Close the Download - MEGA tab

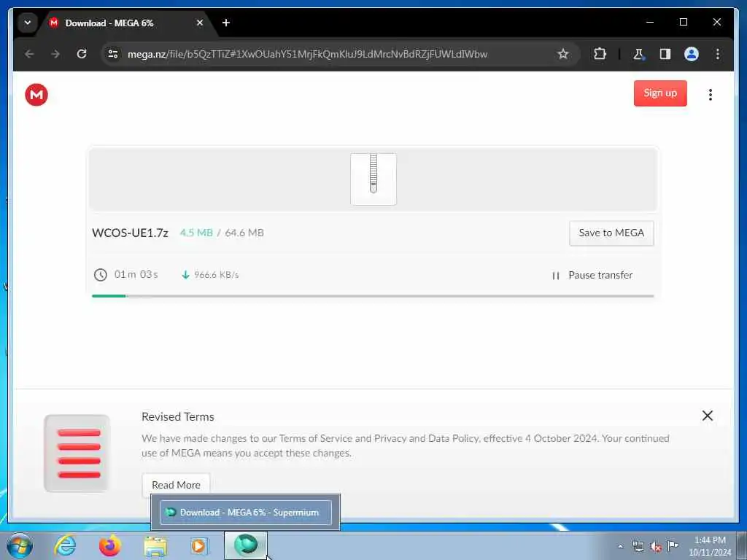pos(200,23)
